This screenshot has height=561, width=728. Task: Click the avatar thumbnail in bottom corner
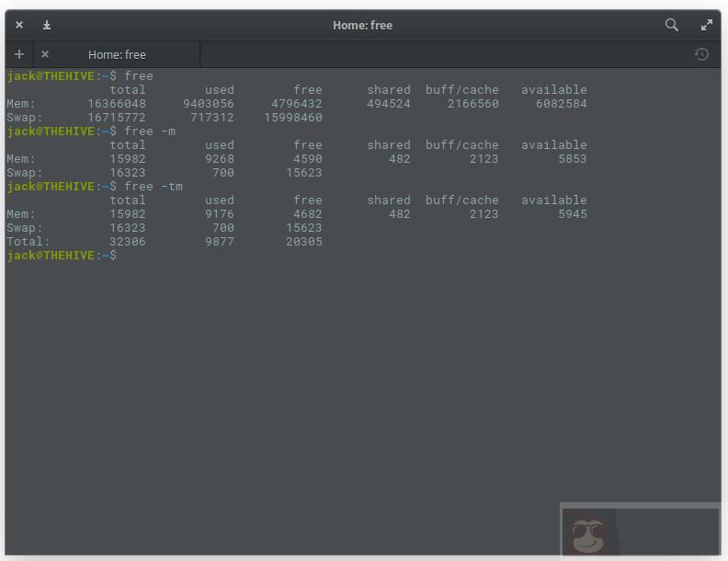tap(588, 534)
